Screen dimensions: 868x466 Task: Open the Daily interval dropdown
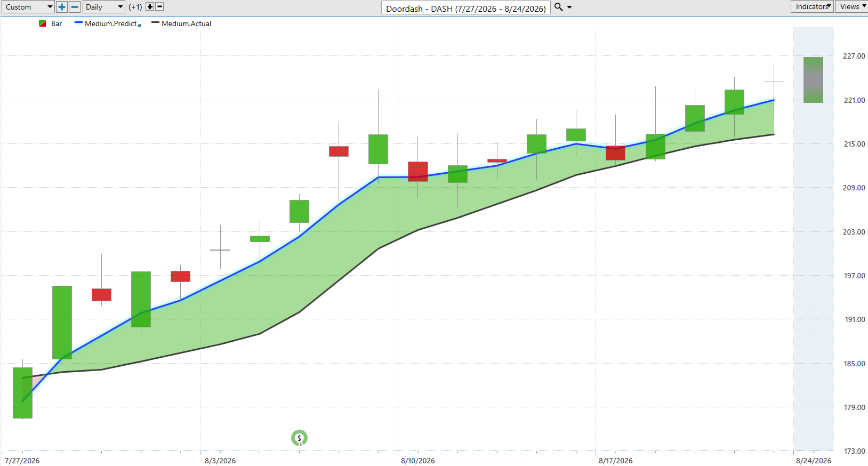[x=104, y=7]
